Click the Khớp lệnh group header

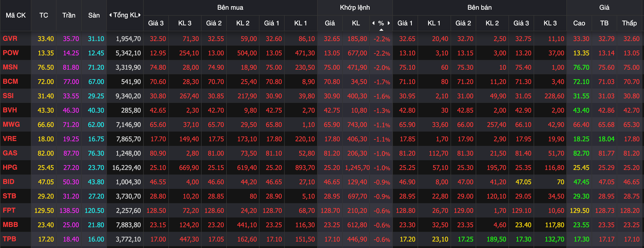point(354,7)
